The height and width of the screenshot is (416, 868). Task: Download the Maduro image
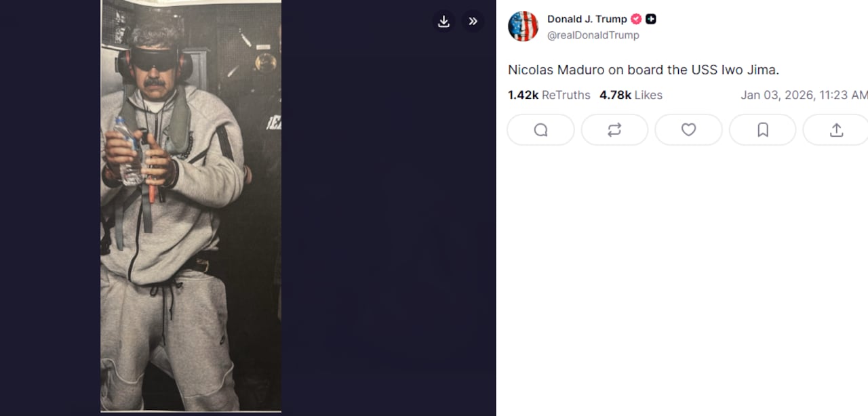click(443, 21)
